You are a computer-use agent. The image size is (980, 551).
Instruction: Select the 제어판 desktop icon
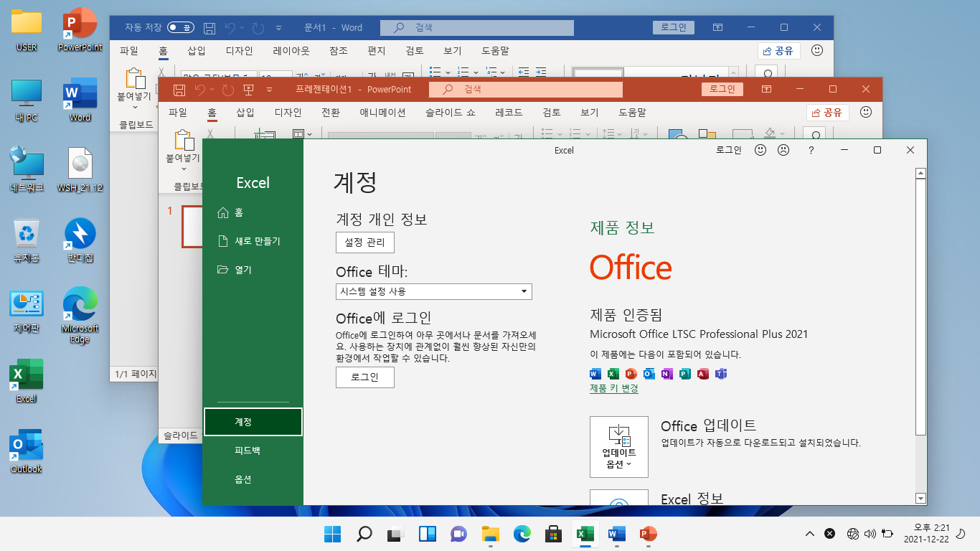[27, 311]
